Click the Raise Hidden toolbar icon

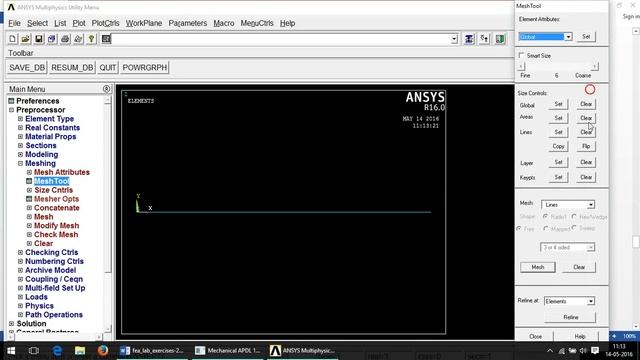point(469,39)
